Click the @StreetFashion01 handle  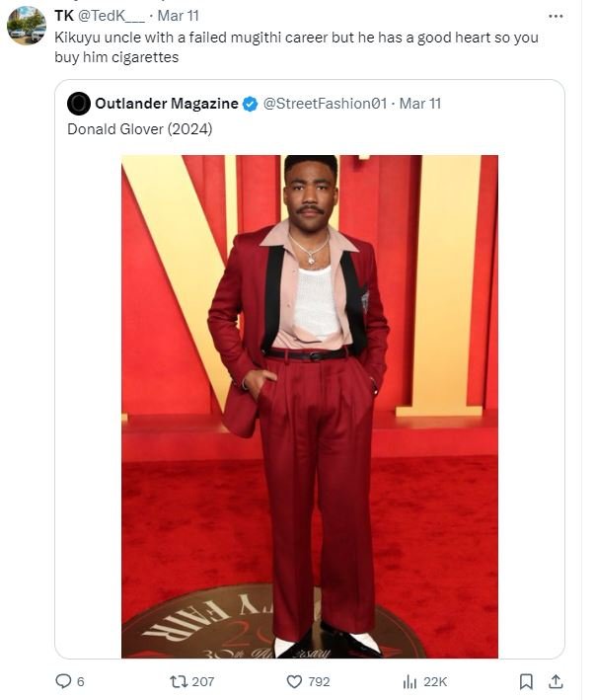tap(326, 104)
